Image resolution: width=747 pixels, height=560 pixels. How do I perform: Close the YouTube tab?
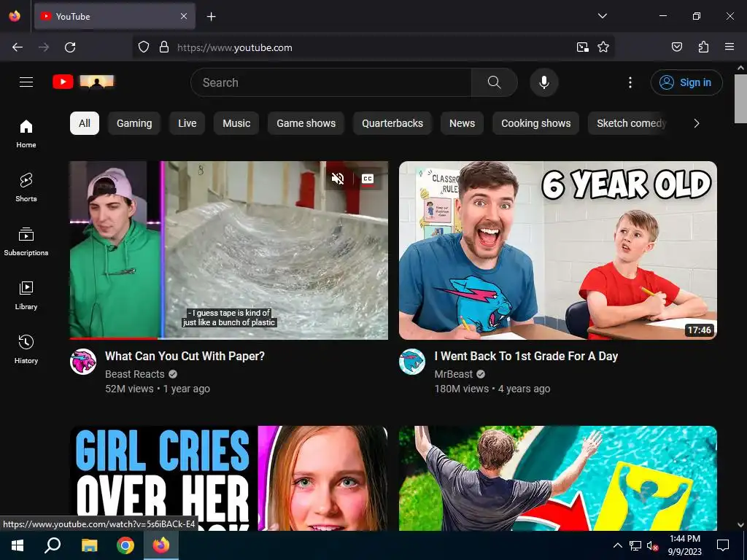(x=184, y=16)
